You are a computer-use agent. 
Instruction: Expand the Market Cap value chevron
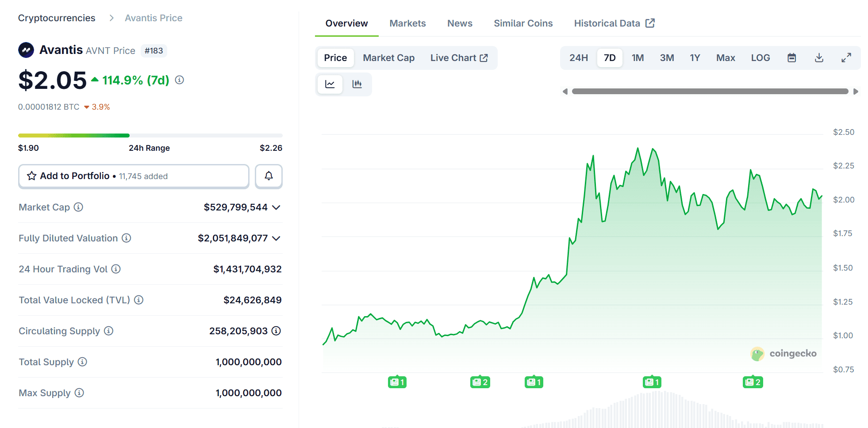pos(277,207)
